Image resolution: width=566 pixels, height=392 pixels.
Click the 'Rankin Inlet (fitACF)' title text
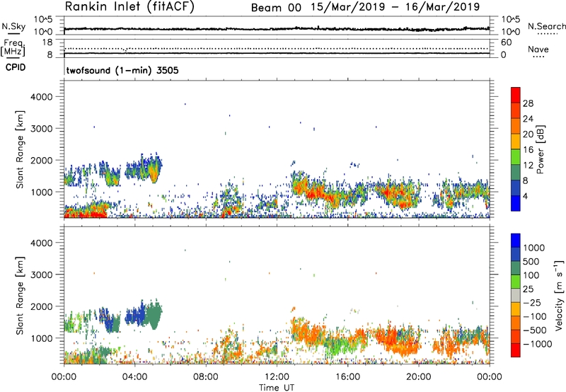pyautogui.click(x=129, y=7)
